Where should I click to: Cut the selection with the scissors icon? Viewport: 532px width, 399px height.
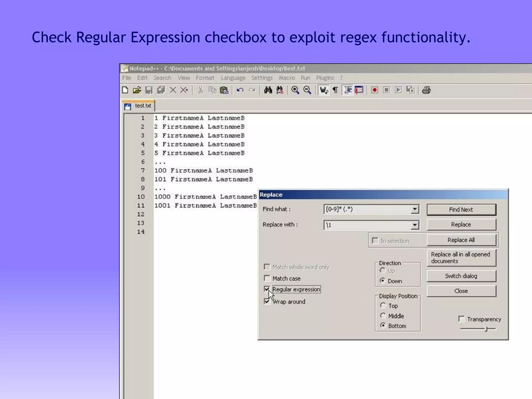tap(200, 90)
